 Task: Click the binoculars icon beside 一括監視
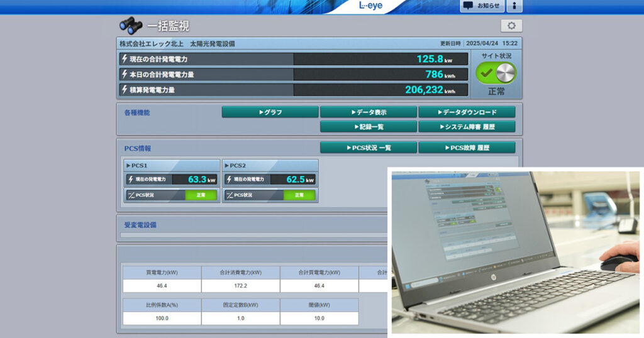131,26
